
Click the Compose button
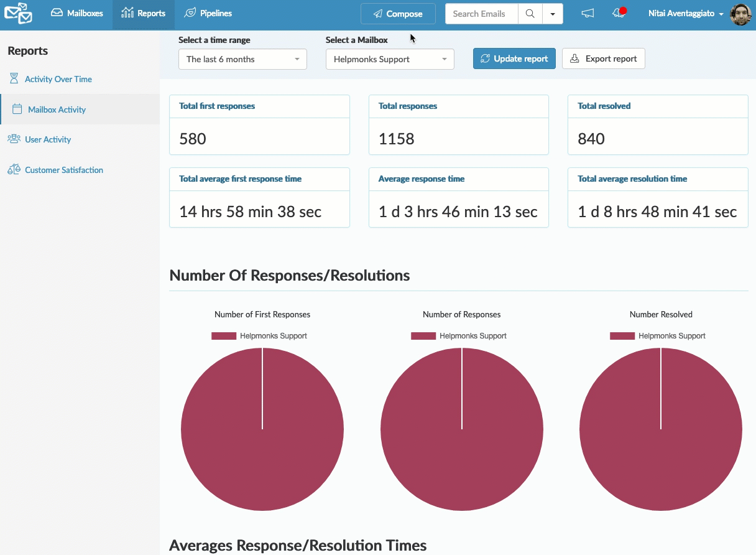(398, 14)
